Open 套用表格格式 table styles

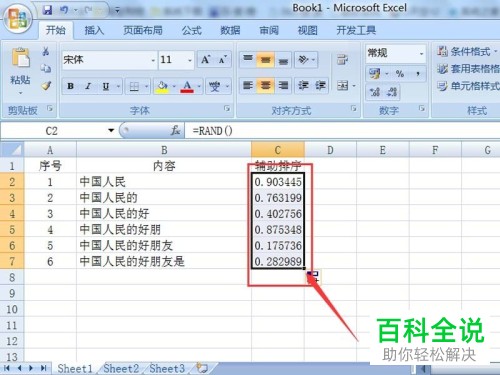pyautogui.click(x=469, y=69)
